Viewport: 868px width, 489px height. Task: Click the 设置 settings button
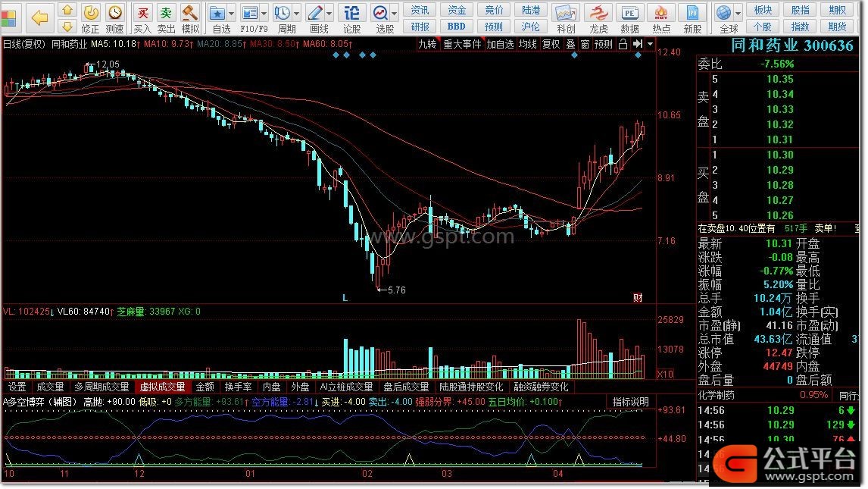17,387
